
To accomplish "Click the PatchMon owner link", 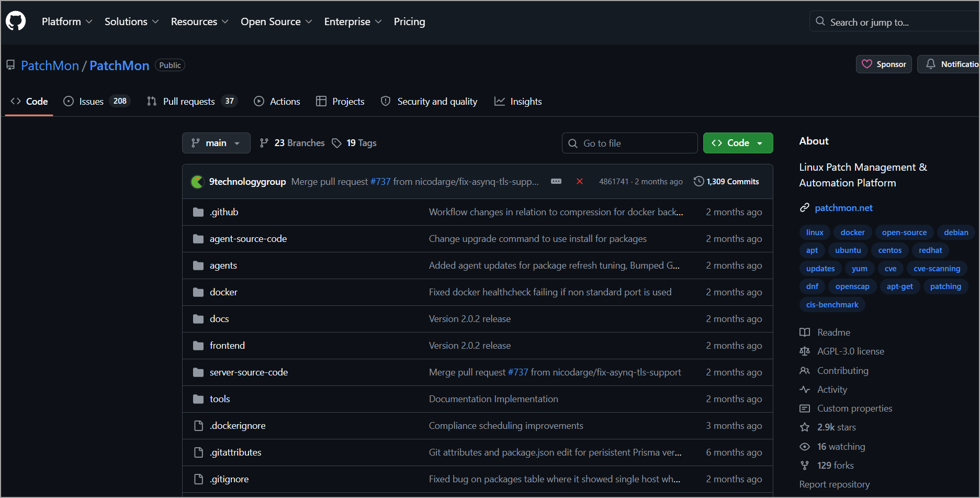I will coord(50,65).
